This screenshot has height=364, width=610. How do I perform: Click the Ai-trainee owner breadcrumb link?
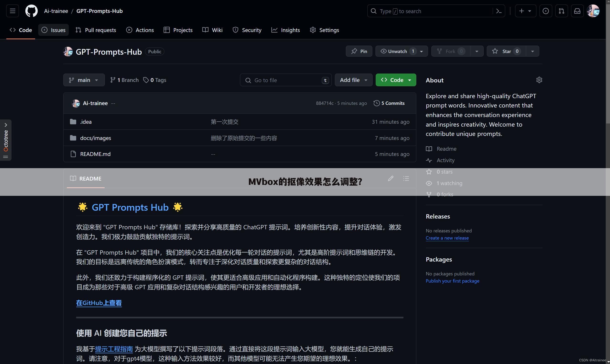[56, 11]
